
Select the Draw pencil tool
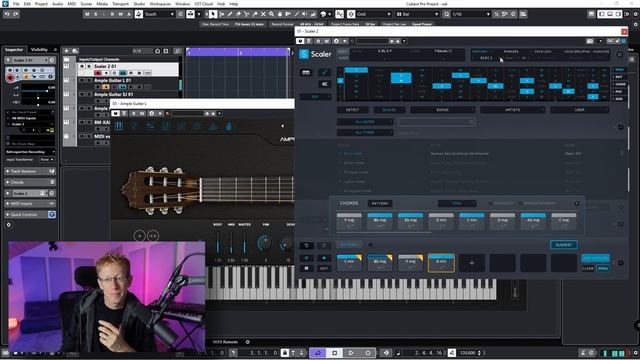230,14
